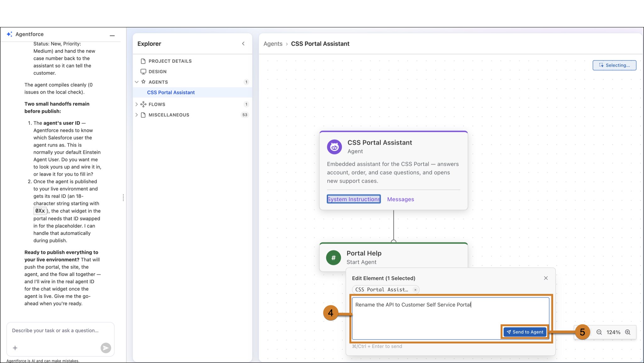Open the Messages link on agent card
Screen dimensions: 644x363
pos(400,199)
